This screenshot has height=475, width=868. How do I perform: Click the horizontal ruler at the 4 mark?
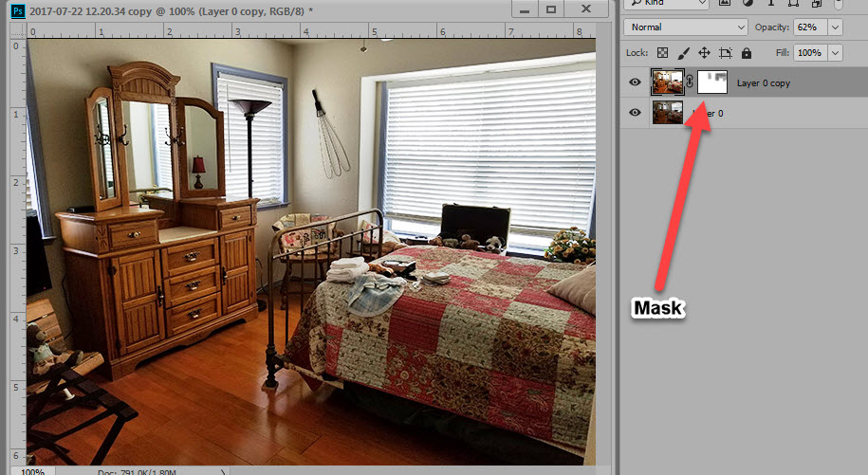pyautogui.click(x=305, y=31)
